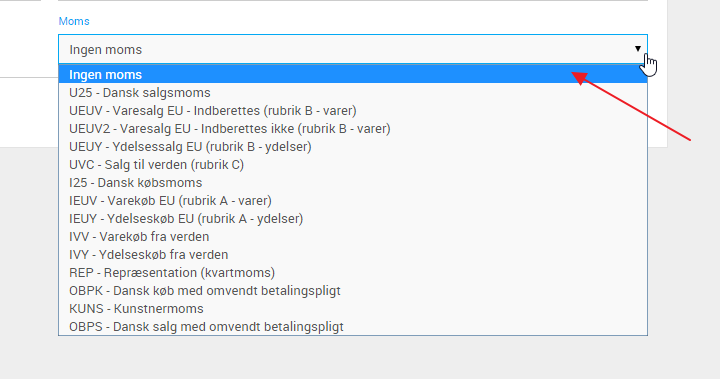Choose IVV - Varekøb fra verden
720x379 pixels.
click(x=353, y=237)
